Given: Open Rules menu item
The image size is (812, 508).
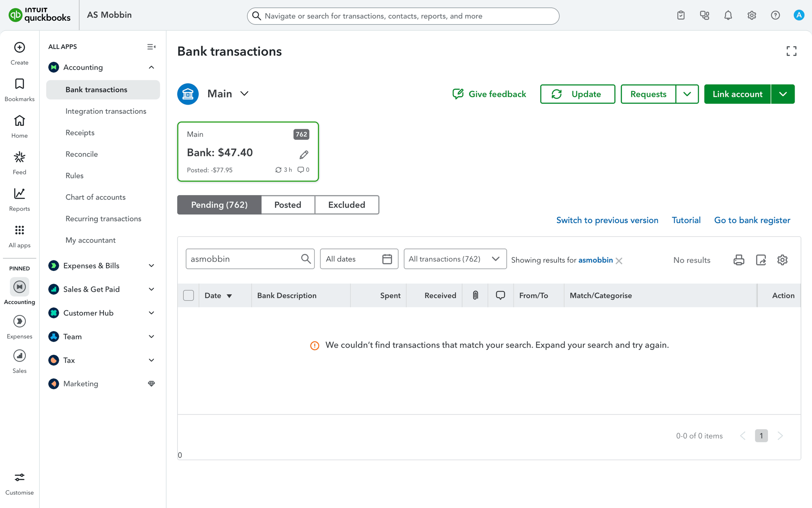Looking at the screenshot, I should point(74,176).
